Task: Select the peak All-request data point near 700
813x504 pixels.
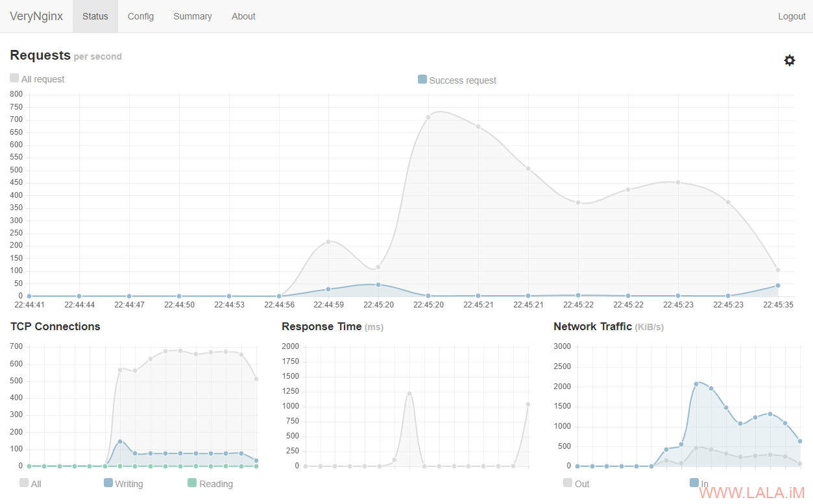Action: tap(428, 117)
